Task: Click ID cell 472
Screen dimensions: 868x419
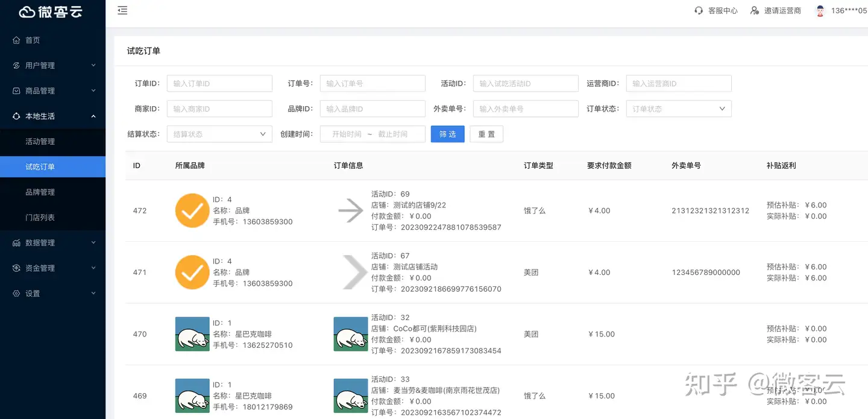Action: click(x=140, y=211)
